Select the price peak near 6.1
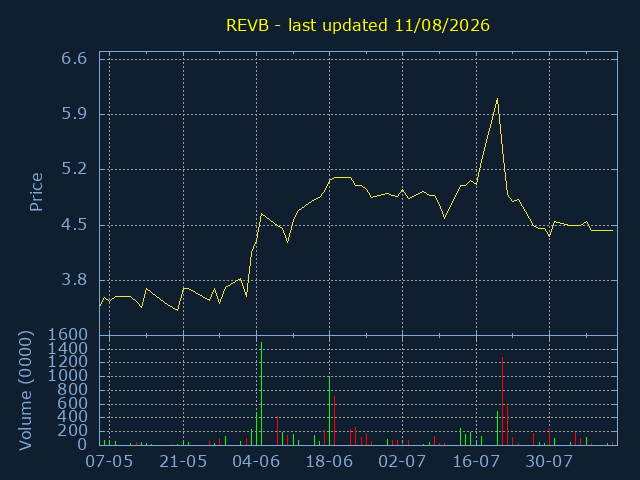640x480 pixels. [x=497, y=99]
